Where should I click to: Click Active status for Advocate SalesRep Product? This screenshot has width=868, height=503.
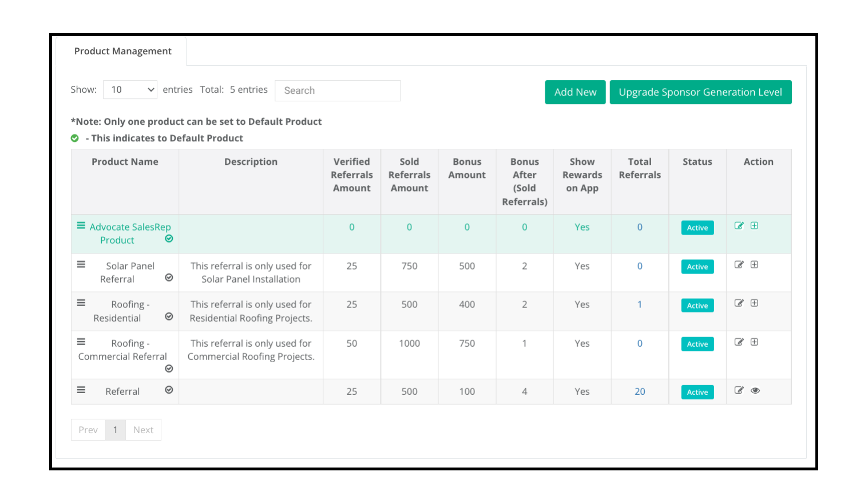[697, 228]
